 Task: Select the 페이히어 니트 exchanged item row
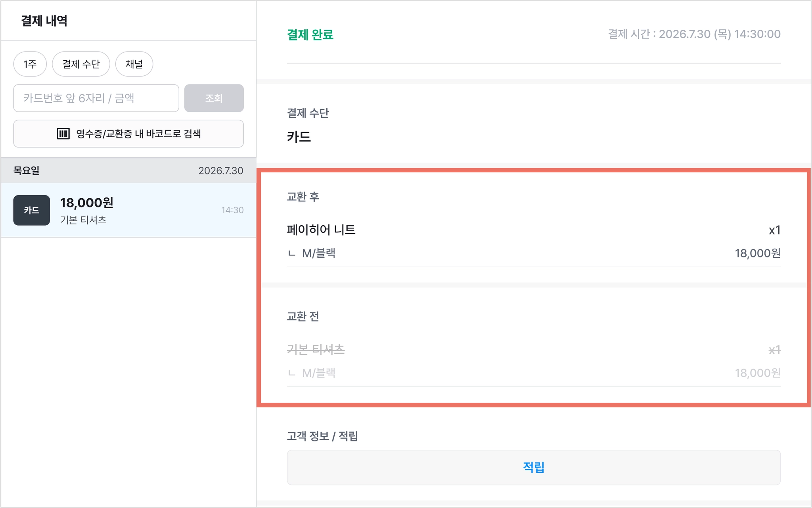pos(534,241)
